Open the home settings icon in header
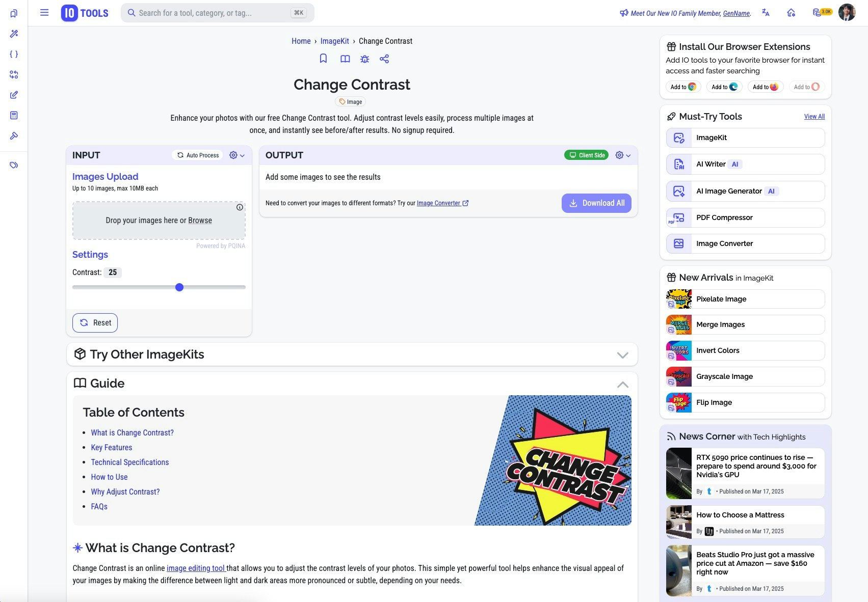This screenshot has width=868, height=602. tap(791, 13)
